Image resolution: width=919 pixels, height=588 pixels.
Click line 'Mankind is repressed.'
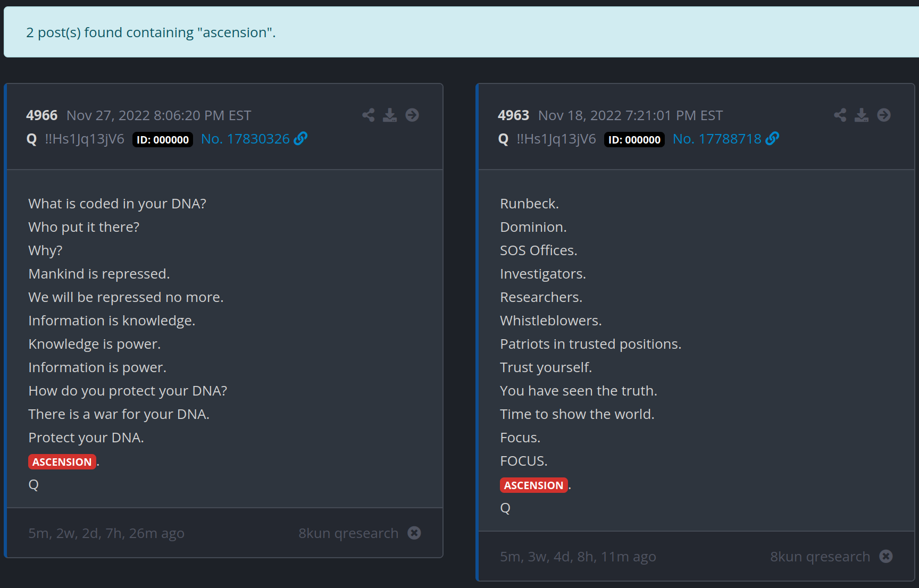(x=99, y=274)
